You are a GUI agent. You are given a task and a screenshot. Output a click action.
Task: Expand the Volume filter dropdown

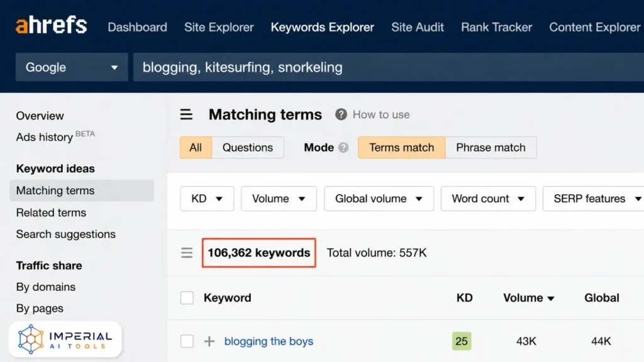tap(279, 199)
